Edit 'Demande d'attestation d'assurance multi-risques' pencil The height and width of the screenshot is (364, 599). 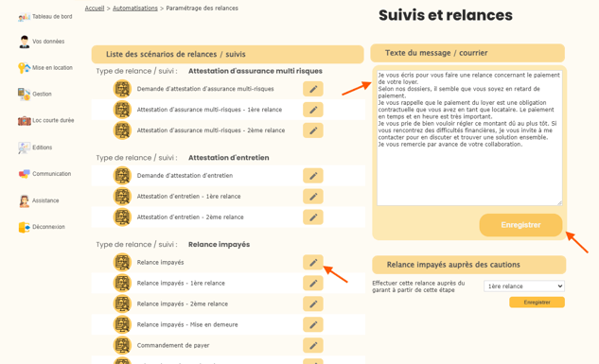coord(313,89)
